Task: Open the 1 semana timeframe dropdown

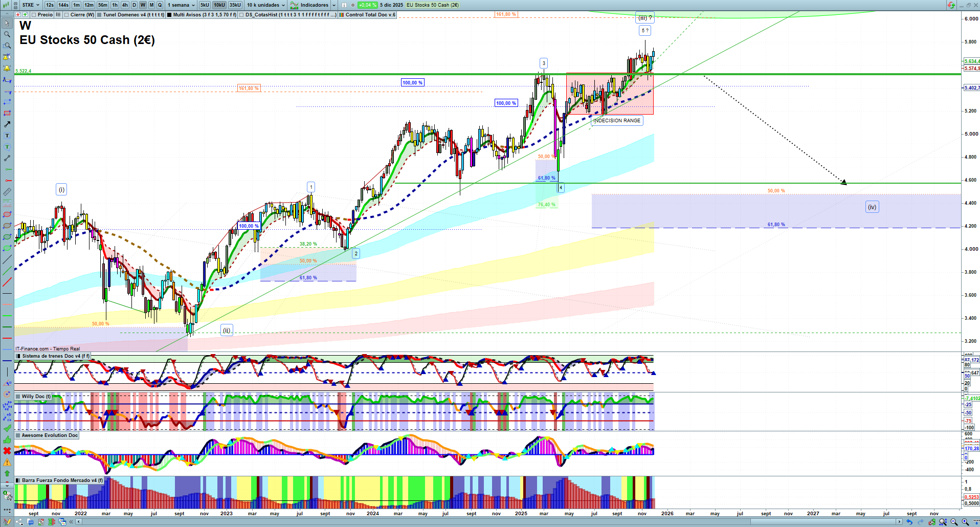Action: pyautogui.click(x=182, y=5)
